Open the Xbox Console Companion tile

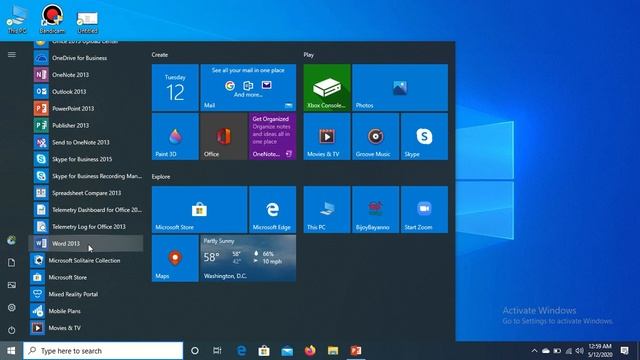[327, 87]
